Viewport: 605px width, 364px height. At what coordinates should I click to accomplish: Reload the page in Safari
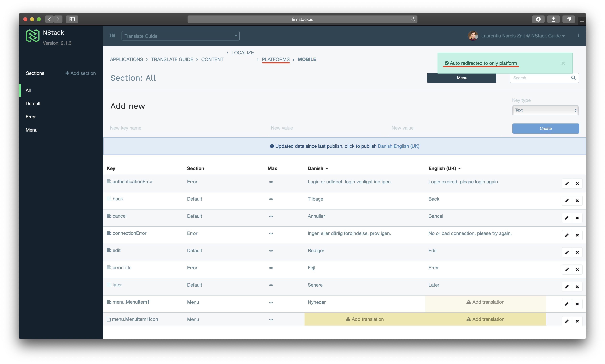coord(413,19)
